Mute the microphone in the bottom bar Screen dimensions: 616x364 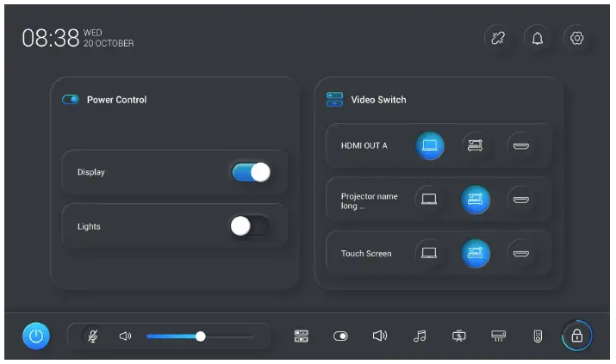point(93,336)
